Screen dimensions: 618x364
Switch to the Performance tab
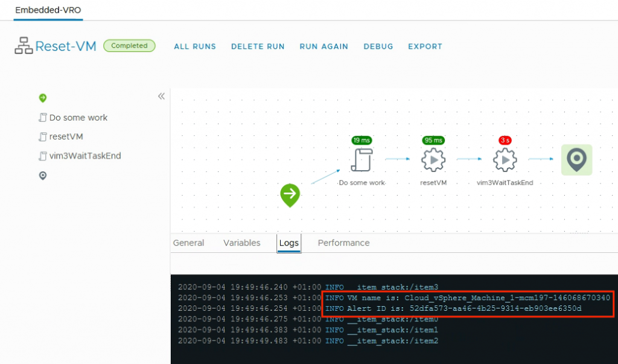[x=343, y=243]
